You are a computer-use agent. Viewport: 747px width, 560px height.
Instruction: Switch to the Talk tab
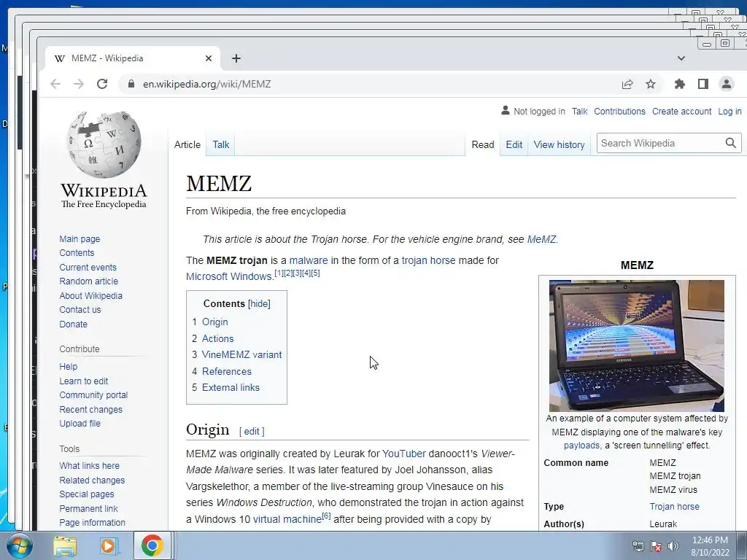point(220,145)
